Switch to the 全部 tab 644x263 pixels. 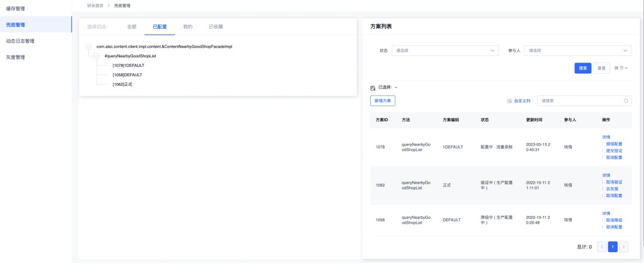pyautogui.click(x=131, y=27)
